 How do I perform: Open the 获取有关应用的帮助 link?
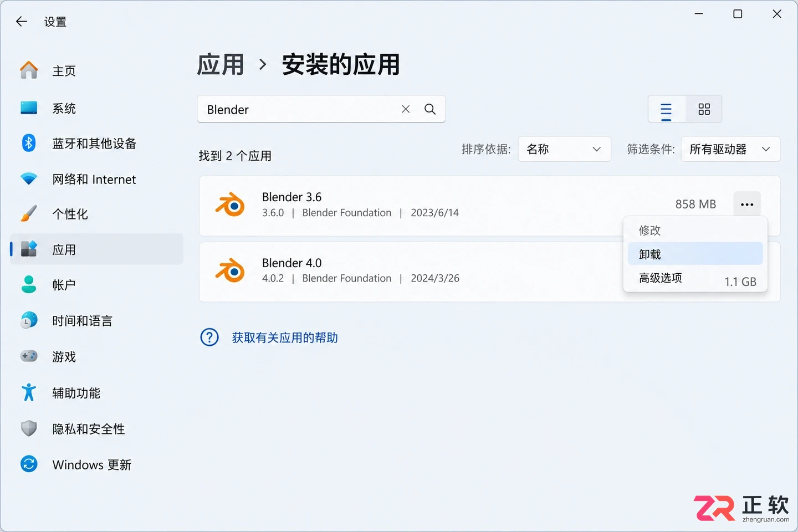(285, 337)
